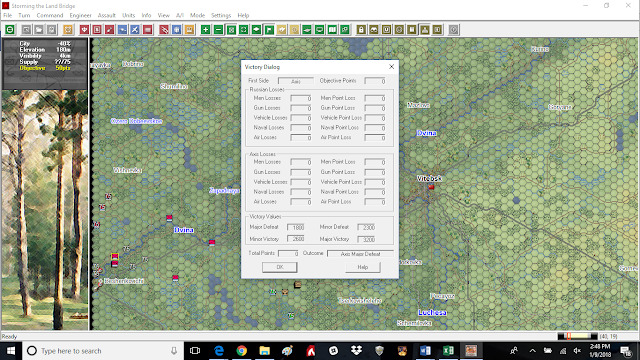
Task: Click OK in the Victory Dialog
Action: [x=280, y=267]
